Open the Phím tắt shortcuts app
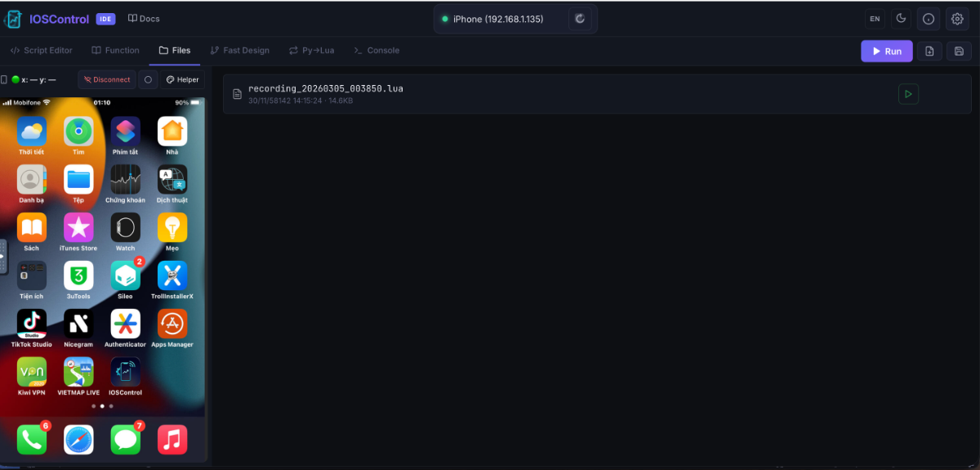 (x=126, y=132)
